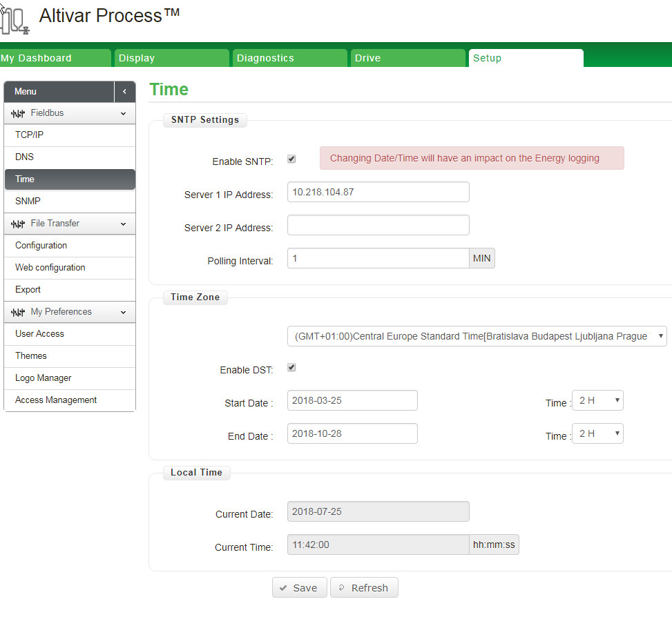Viewport: 672px width, 617px height.
Task: Click the empty Server 2 IP Address field
Action: [x=378, y=225]
